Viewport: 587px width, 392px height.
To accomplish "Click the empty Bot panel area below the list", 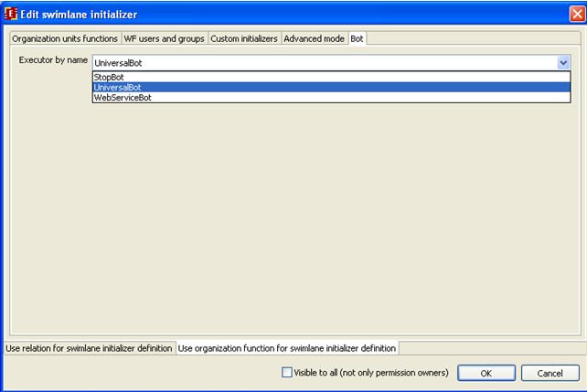I will point(293,219).
